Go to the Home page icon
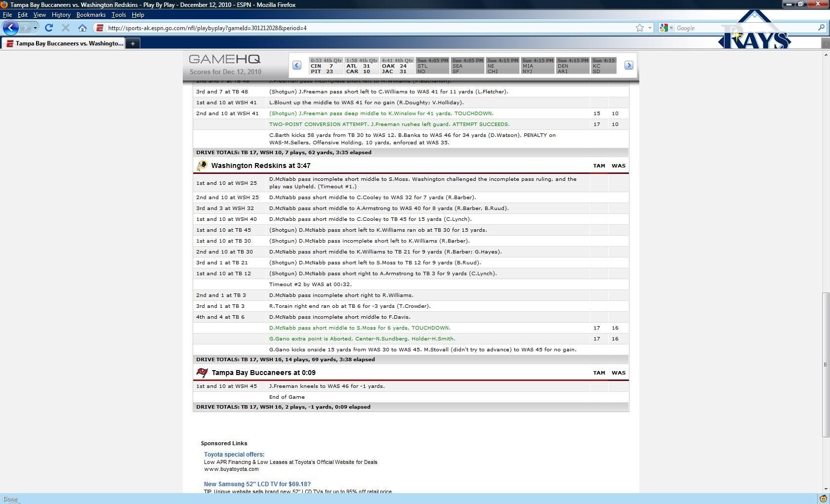Screen dimensions: 830x504 point(83,28)
